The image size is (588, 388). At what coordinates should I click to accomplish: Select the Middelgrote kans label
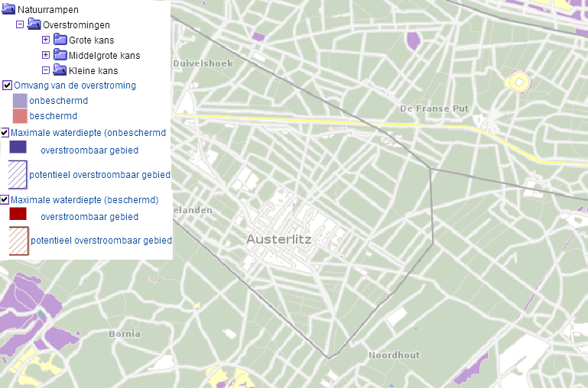click(104, 56)
